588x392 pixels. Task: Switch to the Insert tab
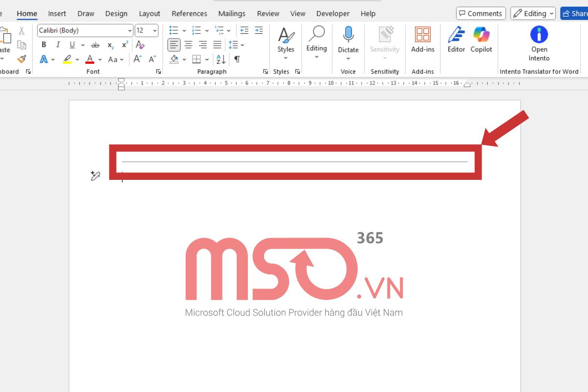[57, 14]
